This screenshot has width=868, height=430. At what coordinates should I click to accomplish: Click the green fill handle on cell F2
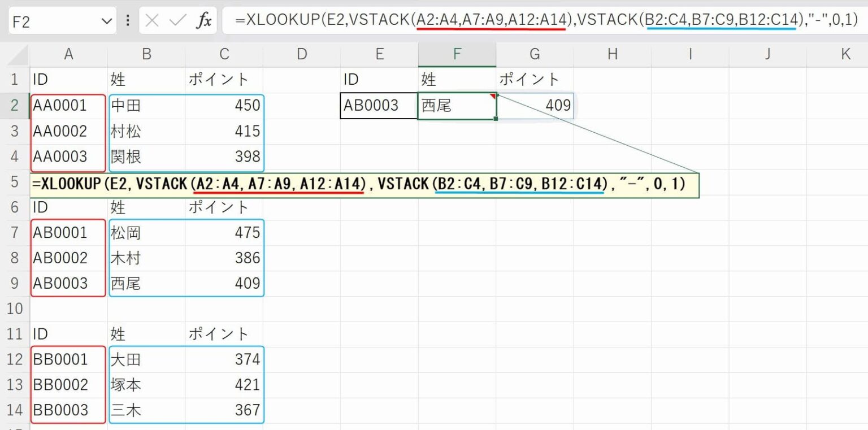click(495, 118)
